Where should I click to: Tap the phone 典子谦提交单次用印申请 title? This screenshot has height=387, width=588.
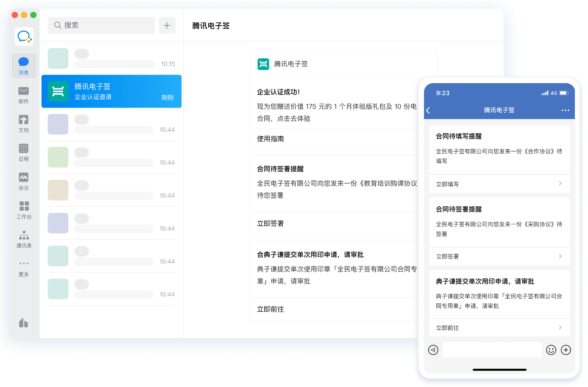click(485, 281)
